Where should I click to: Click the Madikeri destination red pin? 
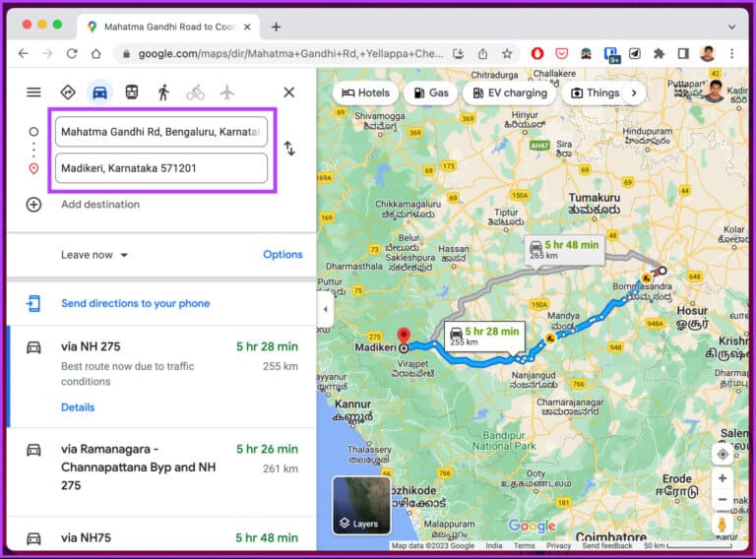coord(404,337)
